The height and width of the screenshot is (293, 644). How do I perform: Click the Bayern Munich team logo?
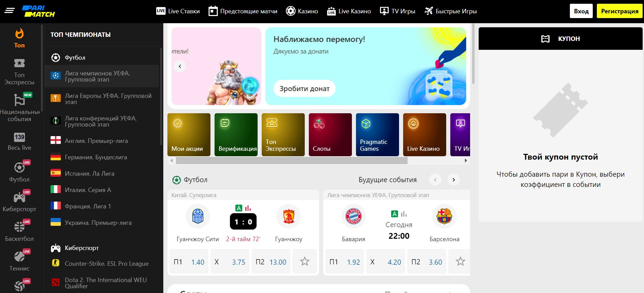coord(353,216)
